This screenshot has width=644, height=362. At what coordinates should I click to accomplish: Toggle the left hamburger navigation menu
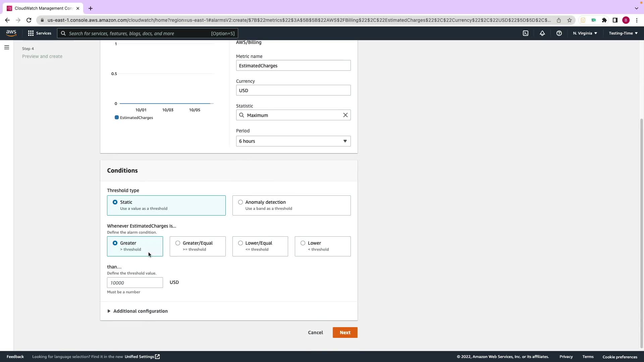[6, 47]
